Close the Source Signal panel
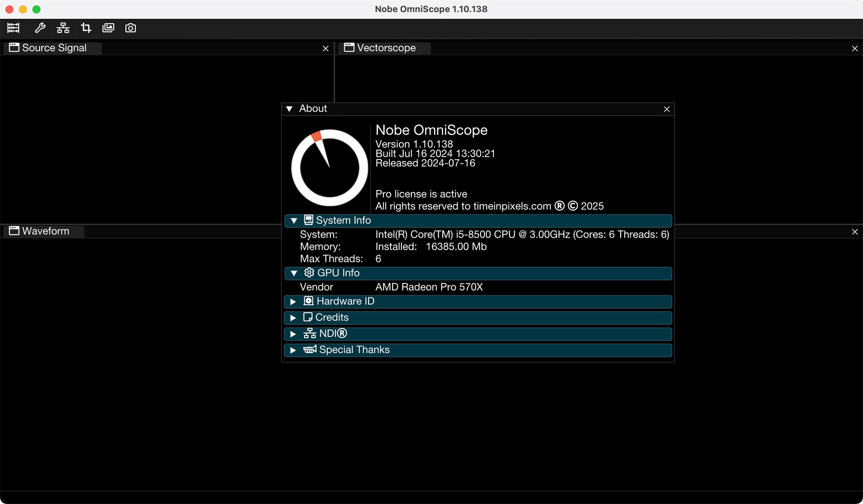This screenshot has height=504, width=863. pyautogui.click(x=326, y=49)
